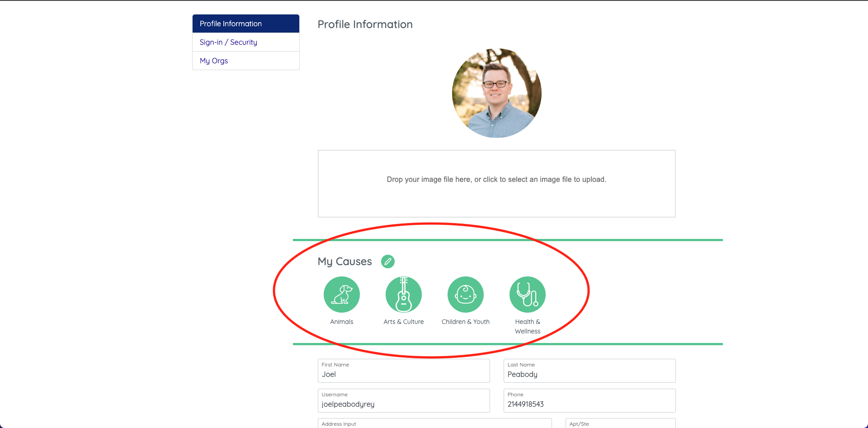Focus the First Name field containing Joel

pyautogui.click(x=404, y=371)
